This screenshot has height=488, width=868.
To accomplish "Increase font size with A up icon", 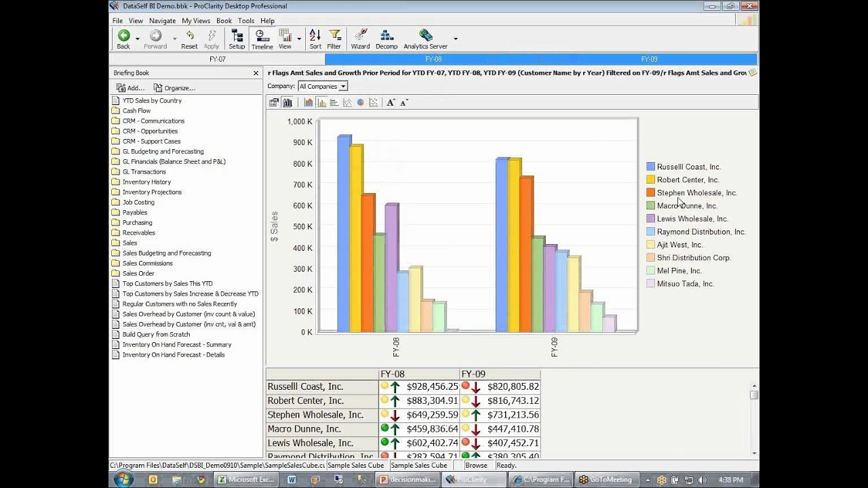I will (391, 102).
